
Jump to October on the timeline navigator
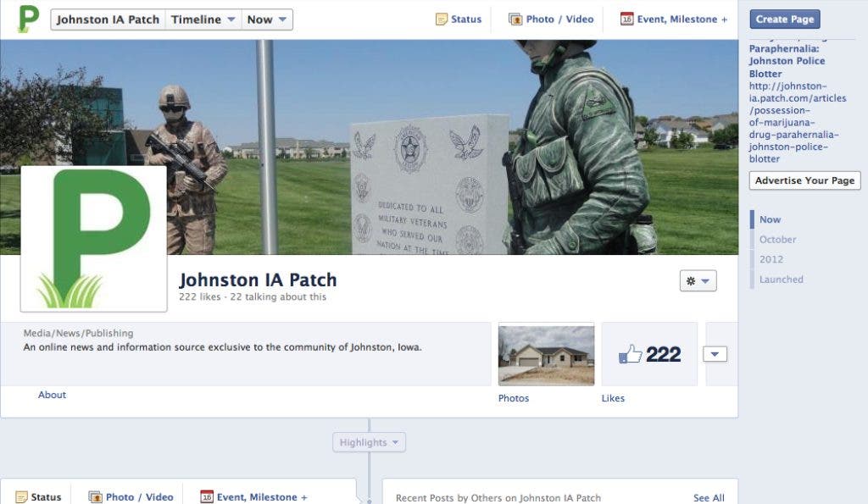point(777,240)
